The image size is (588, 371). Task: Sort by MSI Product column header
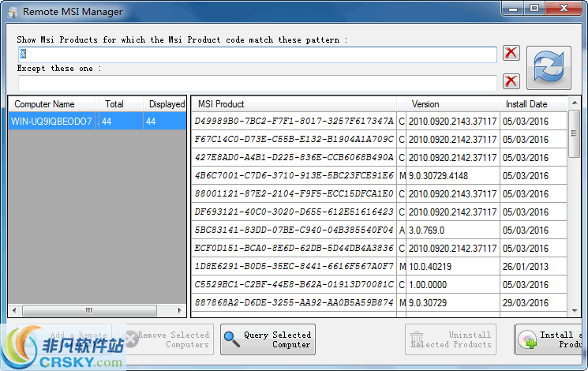pyautogui.click(x=294, y=104)
